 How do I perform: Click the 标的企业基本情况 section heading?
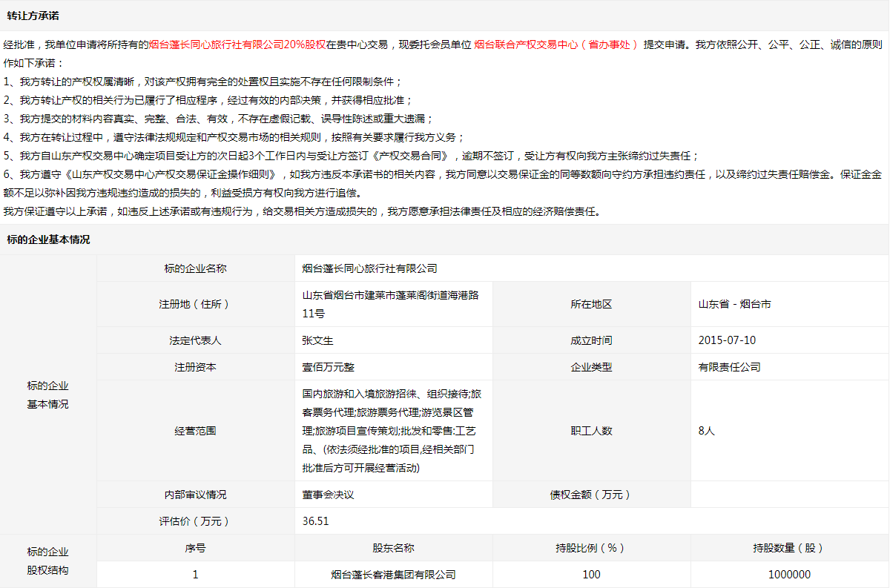coord(48,240)
